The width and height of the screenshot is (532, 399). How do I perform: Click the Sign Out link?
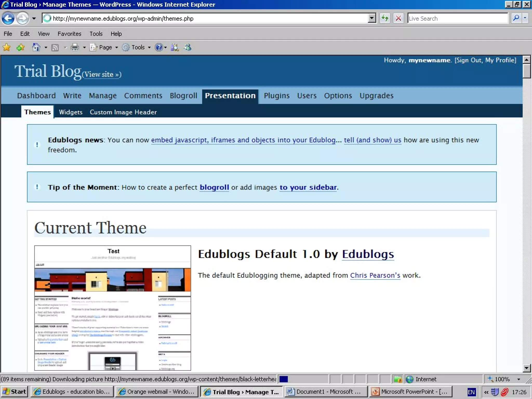tap(469, 60)
